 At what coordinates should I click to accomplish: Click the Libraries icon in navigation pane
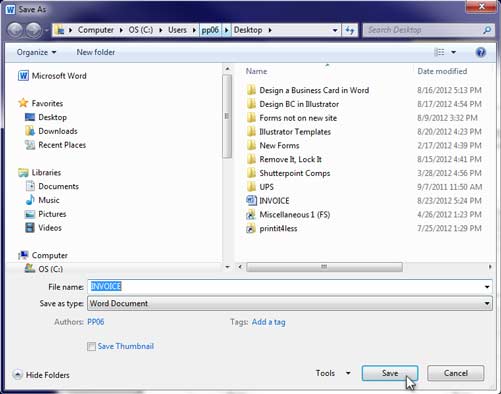(x=23, y=172)
